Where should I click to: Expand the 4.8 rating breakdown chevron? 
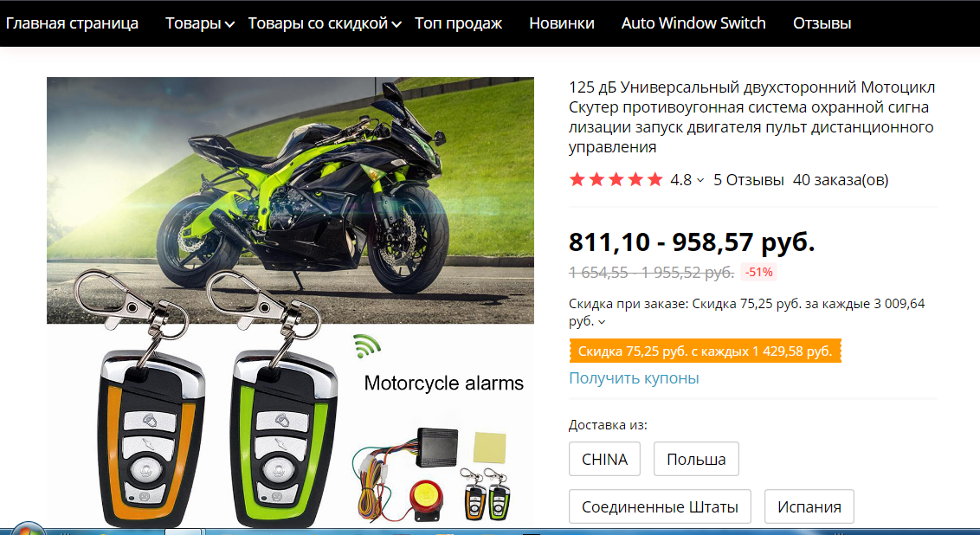click(700, 181)
